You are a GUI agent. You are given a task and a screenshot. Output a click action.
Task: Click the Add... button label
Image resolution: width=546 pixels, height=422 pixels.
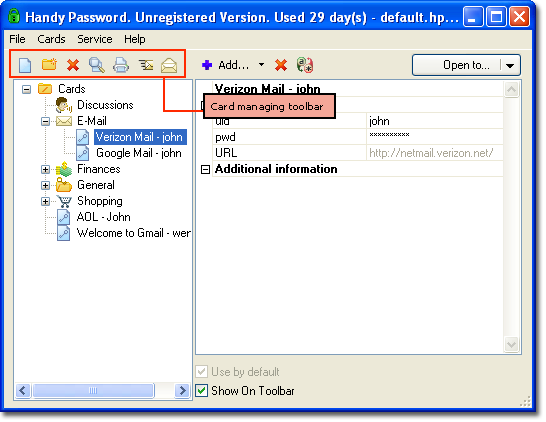point(234,65)
